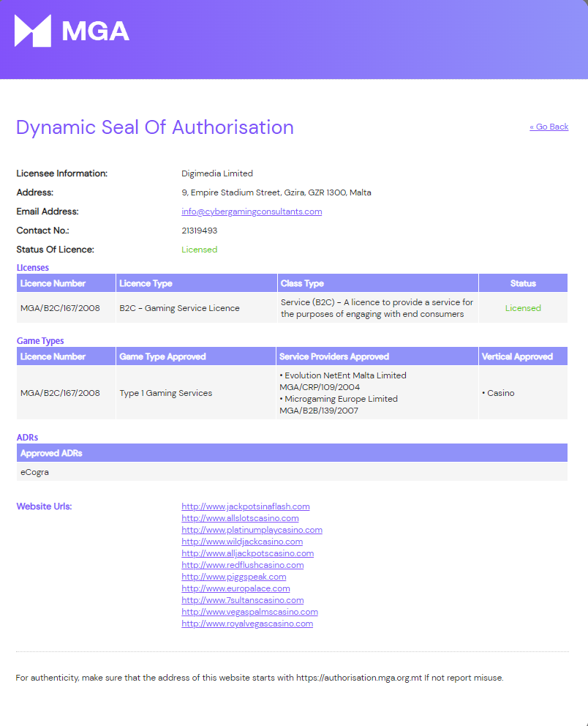This screenshot has width=588, height=726.
Task: Open the allslotscasino.com link
Action: 240,518
